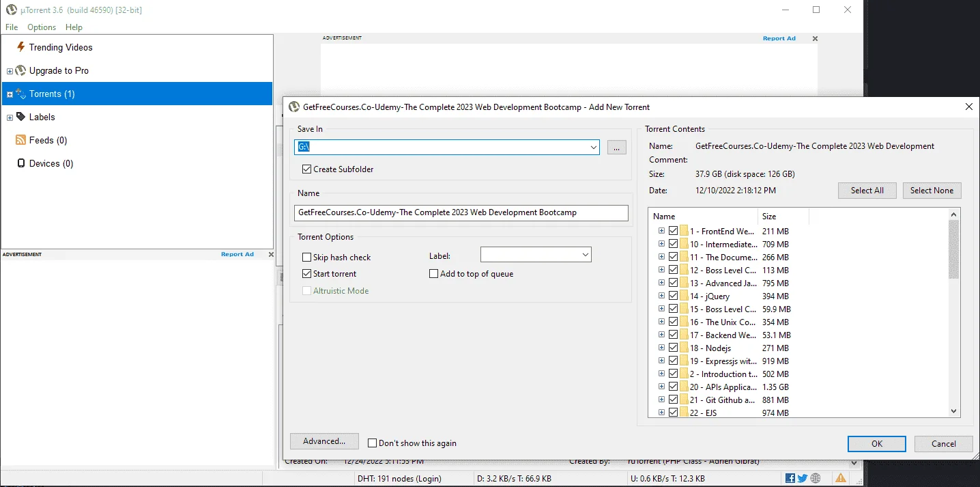Viewport: 980px width, 487px height.
Task: Click the Feeds RSS icon
Action: (20, 140)
